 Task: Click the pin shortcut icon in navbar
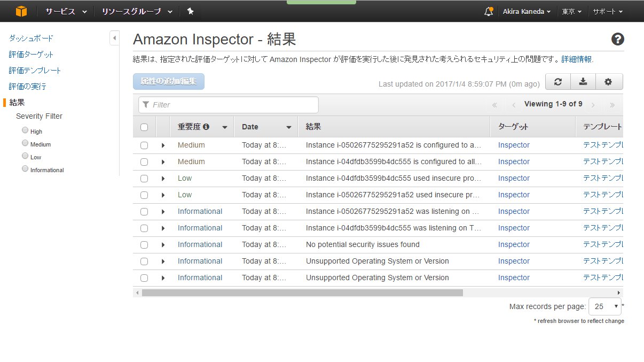[191, 10]
